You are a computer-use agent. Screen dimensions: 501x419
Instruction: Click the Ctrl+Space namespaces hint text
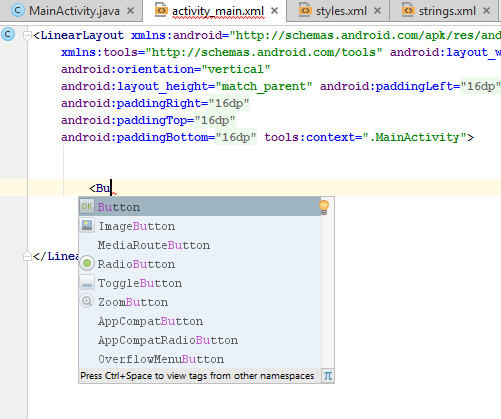197,376
